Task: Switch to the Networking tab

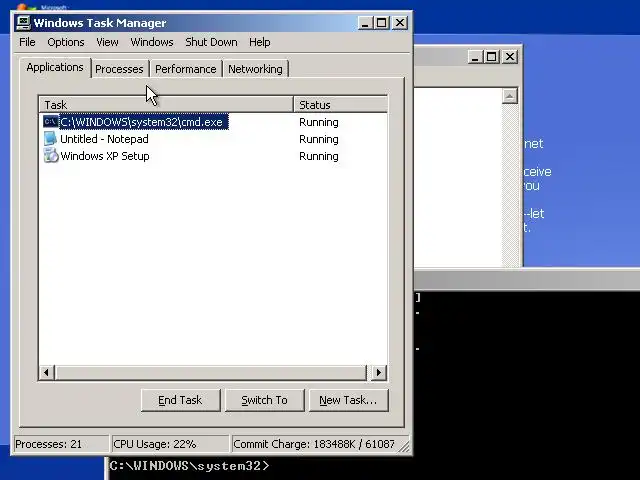Action: [256, 69]
